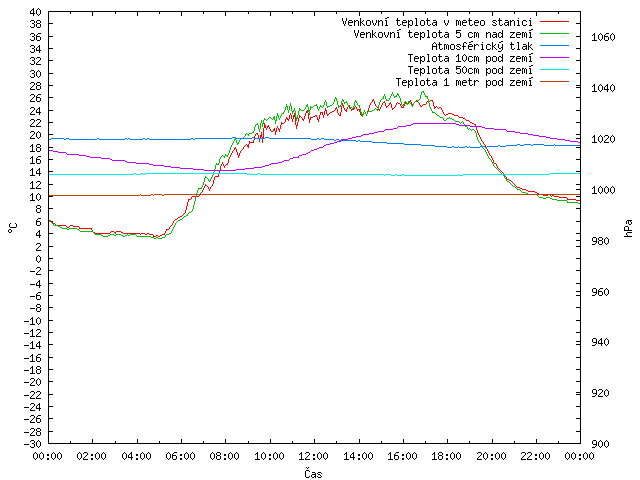Click the 10:00 time axis label

(269, 456)
